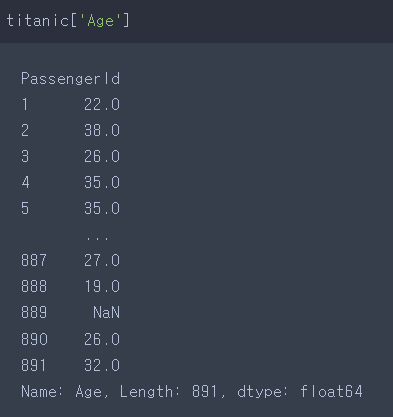The width and height of the screenshot is (393, 417).
Task: Click index label 889
Action: (x=34, y=313)
